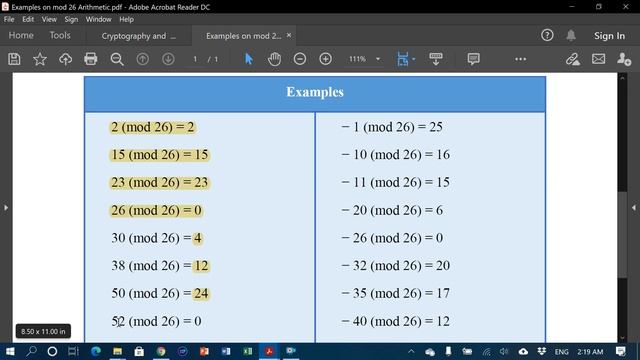This screenshot has height=360, width=640.
Task: Expand the right tools pane
Action: pos(634,208)
